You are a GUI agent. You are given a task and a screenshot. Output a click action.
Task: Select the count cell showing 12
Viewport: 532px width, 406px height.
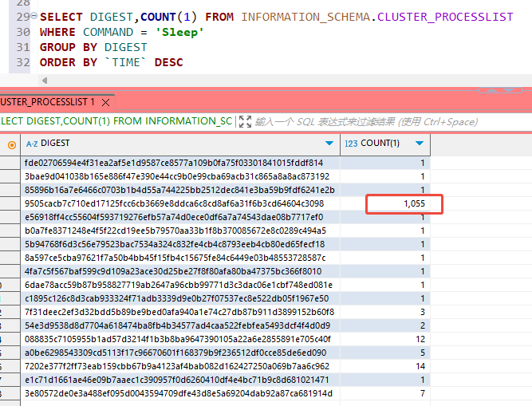pyautogui.click(x=385, y=339)
